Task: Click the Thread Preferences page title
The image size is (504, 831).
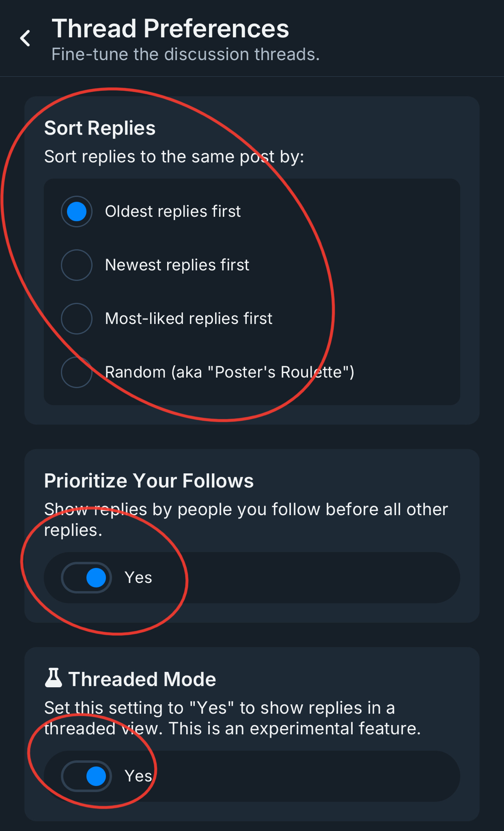Action: [170, 29]
